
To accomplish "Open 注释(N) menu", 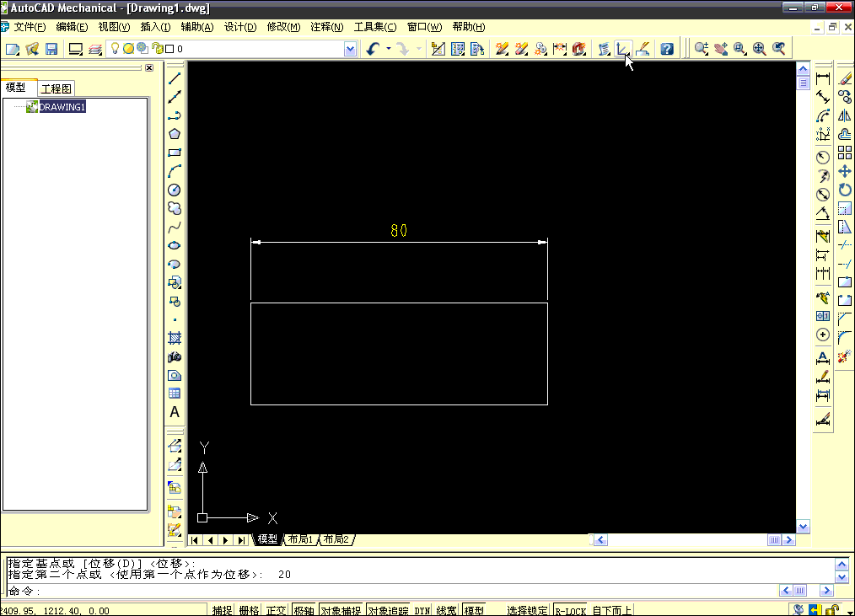I will [x=327, y=27].
